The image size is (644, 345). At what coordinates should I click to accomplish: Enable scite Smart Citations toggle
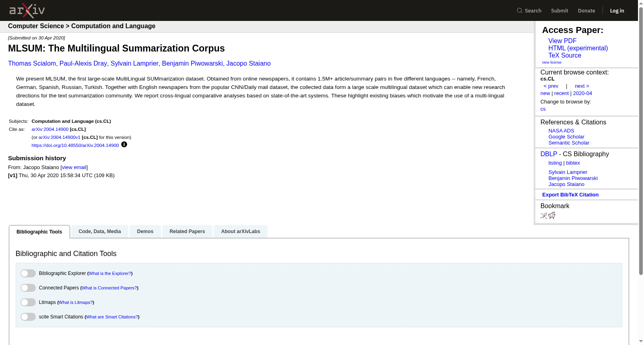28,317
